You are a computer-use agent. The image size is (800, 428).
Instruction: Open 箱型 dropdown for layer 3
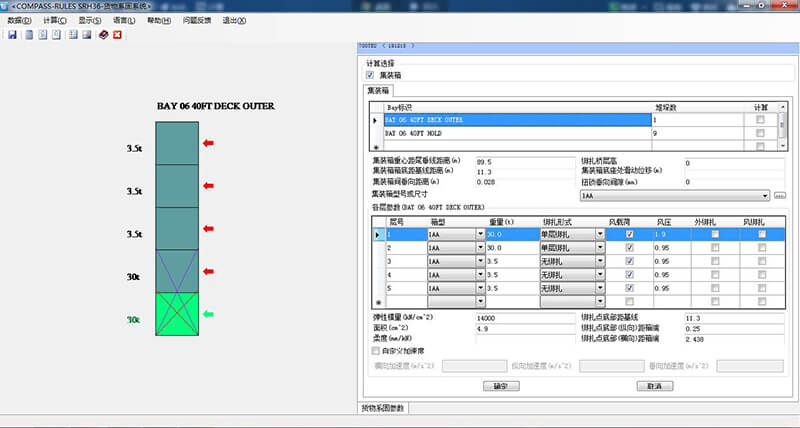480,261
